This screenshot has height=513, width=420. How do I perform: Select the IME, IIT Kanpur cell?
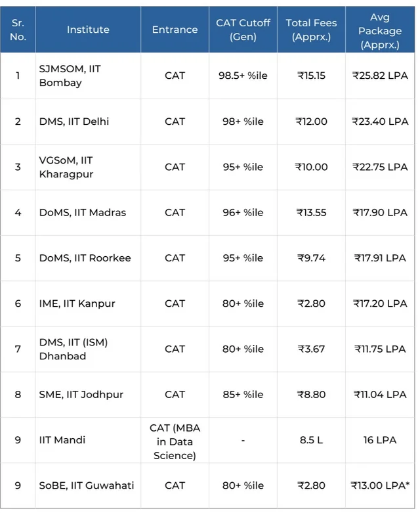(77, 303)
